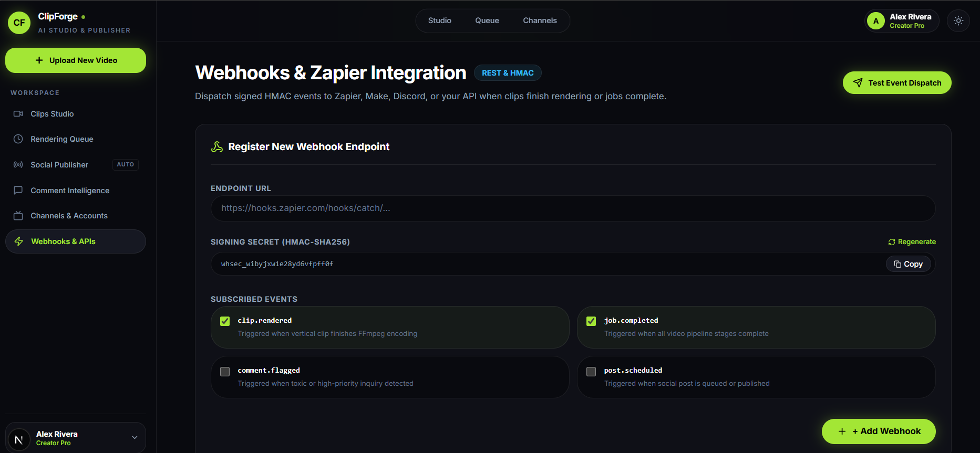Click "Triggered when toxic or high-priority inquiry detected"
This screenshot has height=453, width=980.
(x=326, y=384)
